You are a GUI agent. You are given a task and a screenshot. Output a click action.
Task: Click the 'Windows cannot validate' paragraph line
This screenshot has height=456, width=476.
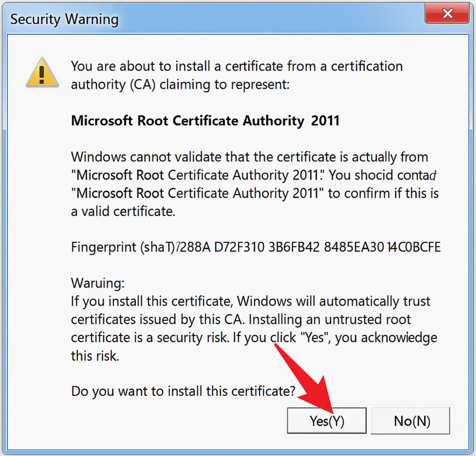[x=250, y=157]
